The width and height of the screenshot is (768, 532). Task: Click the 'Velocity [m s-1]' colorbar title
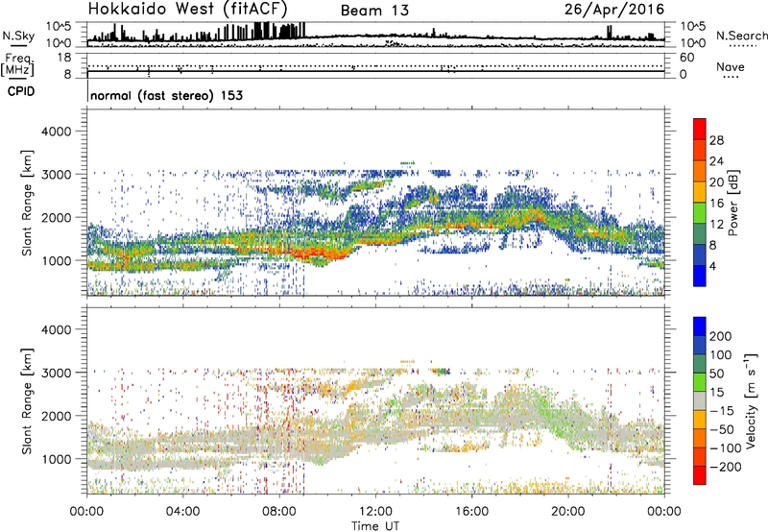pyautogui.click(x=750, y=400)
